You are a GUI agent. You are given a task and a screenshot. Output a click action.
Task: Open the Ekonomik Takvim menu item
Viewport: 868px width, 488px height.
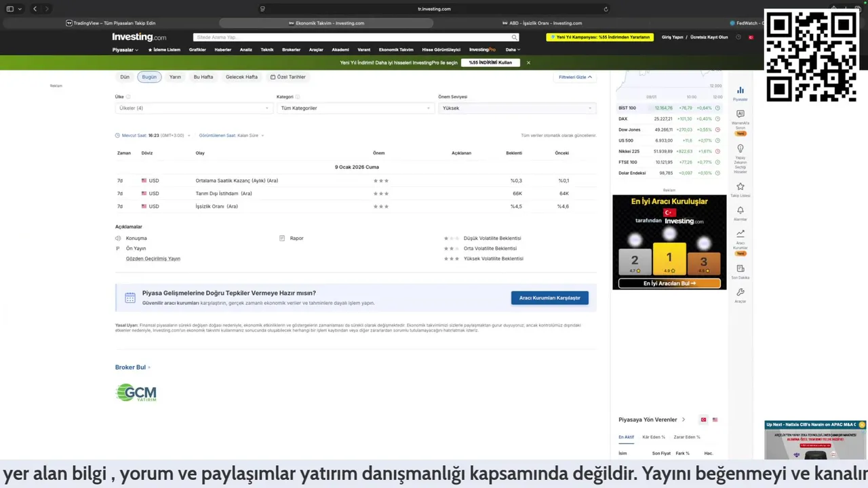coord(396,49)
